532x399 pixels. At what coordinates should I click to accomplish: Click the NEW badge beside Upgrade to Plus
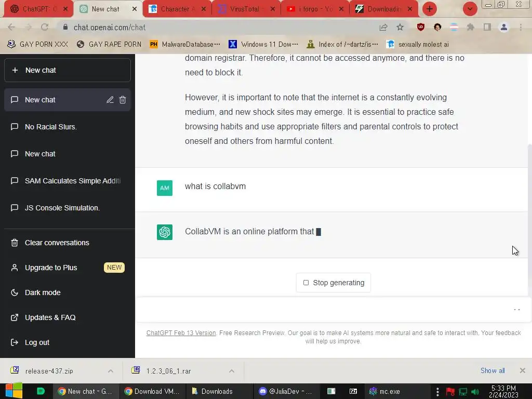click(x=114, y=268)
